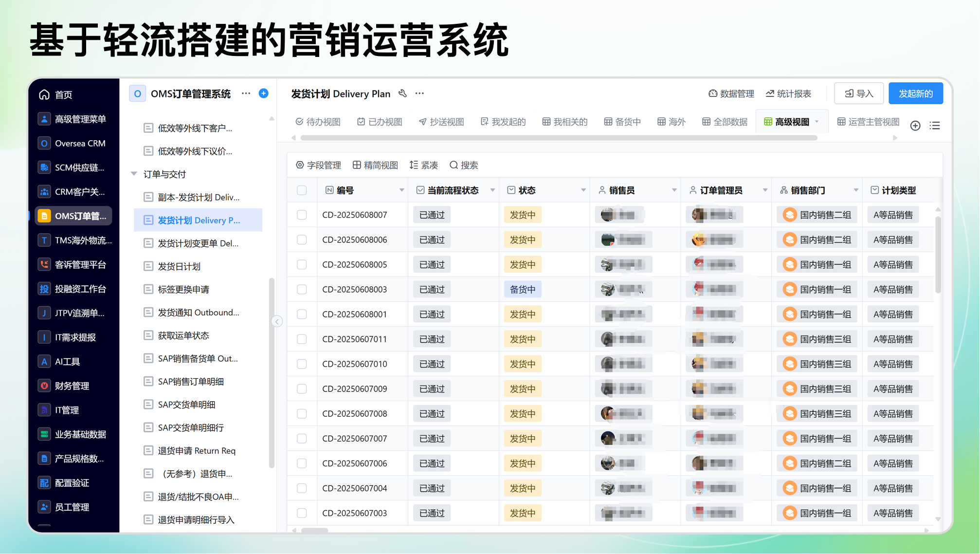Open the 销售员 column dropdown arrow
The image size is (980, 554).
[x=674, y=190]
